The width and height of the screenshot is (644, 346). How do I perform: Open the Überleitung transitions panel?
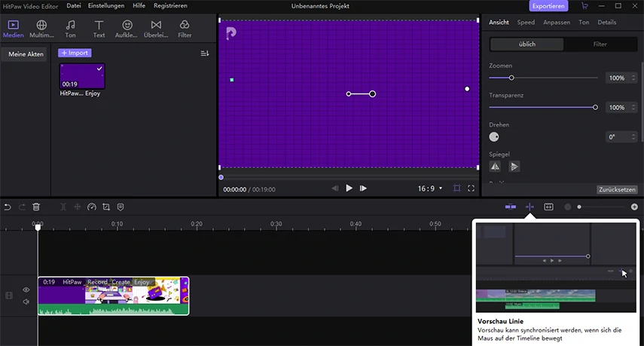tap(156, 29)
